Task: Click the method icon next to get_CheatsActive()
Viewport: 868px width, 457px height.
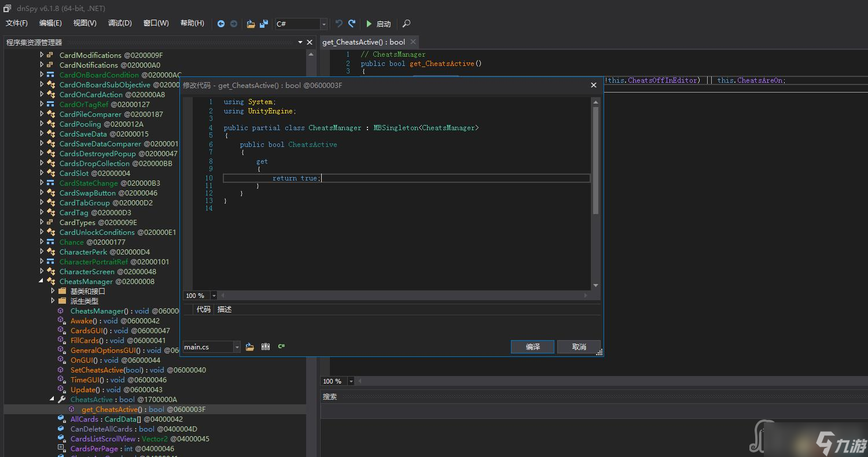Action: point(72,409)
